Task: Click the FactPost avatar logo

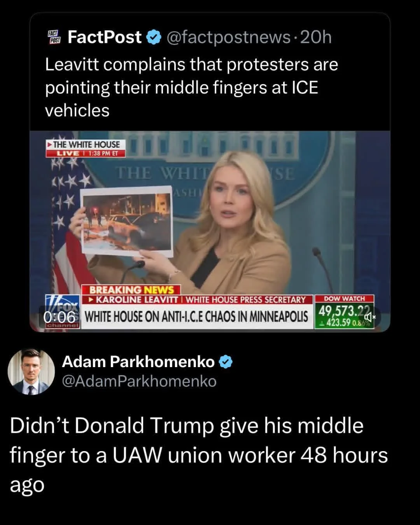Action: coord(54,37)
